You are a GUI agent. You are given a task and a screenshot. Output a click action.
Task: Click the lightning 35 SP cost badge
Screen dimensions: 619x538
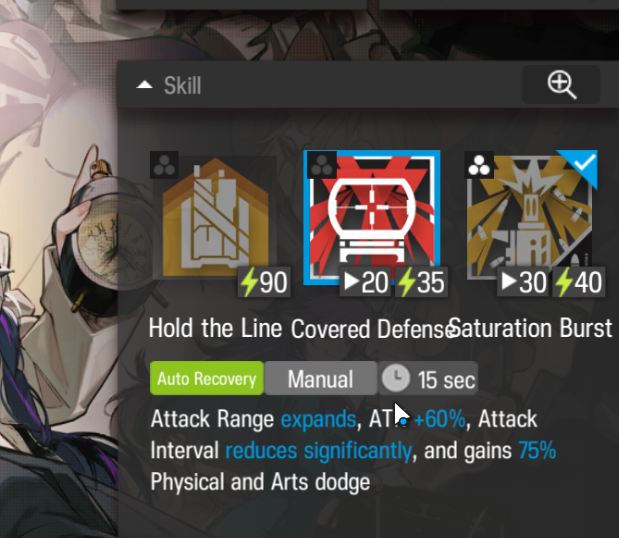tap(421, 282)
